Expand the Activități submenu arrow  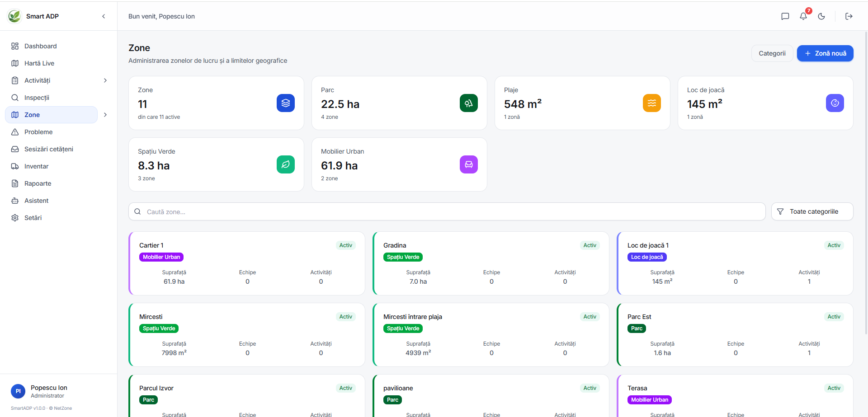tap(105, 80)
